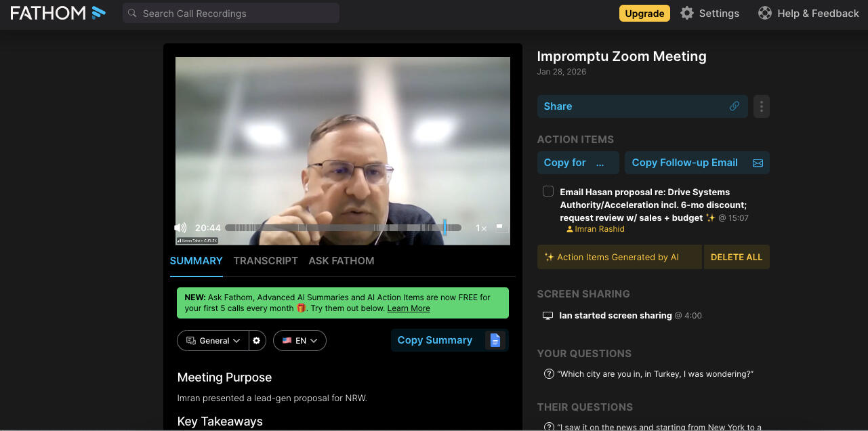868x431 pixels.
Task: Click the yellow Upgrade button
Action: pyautogui.click(x=644, y=13)
